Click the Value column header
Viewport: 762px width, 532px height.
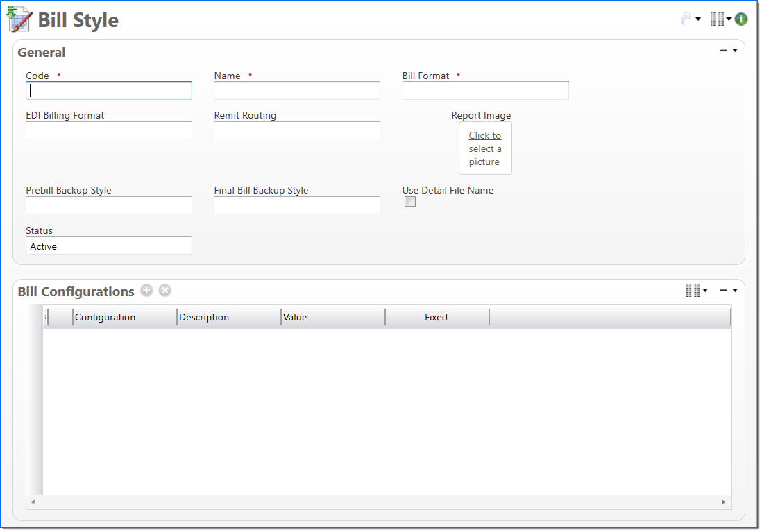click(x=295, y=317)
